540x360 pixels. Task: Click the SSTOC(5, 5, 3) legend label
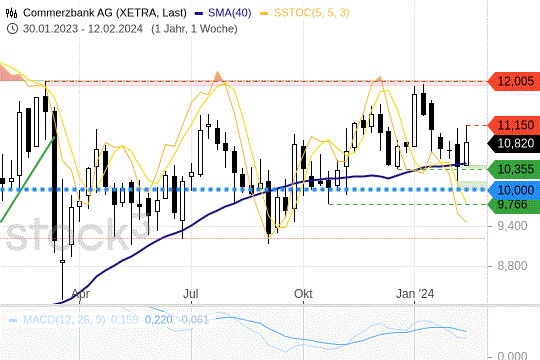[x=312, y=13]
